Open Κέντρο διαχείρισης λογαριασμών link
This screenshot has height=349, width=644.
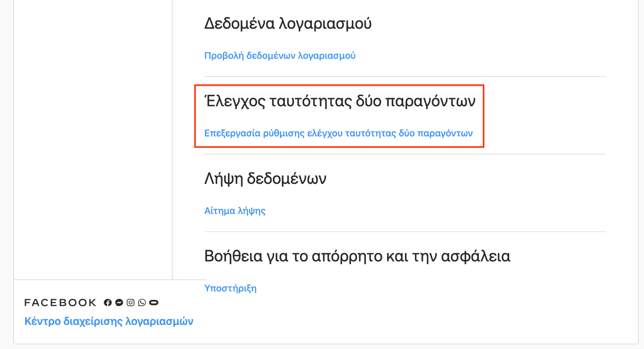[109, 321]
